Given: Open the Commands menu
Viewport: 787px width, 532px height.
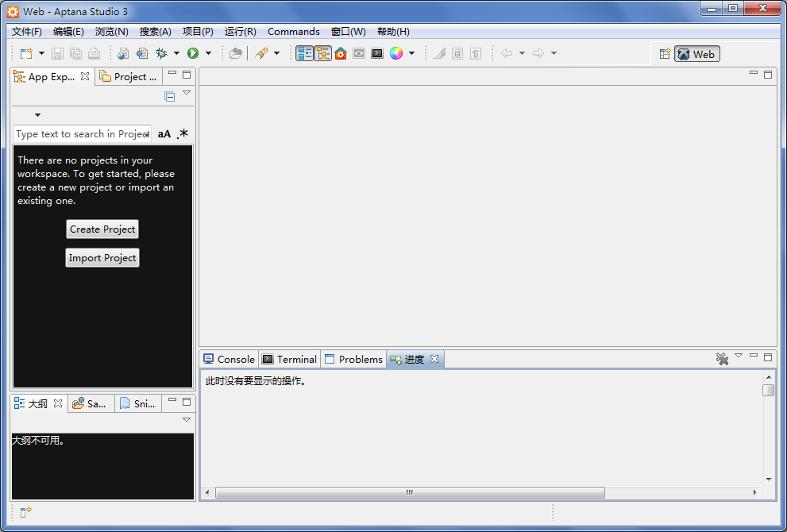Looking at the screenshot, I should [x=293, y=32].
